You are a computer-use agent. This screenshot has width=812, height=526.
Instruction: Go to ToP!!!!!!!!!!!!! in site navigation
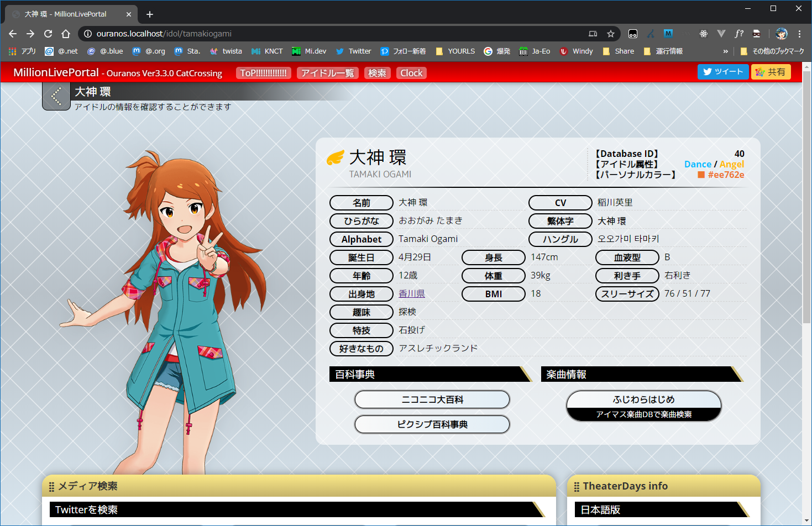pyautogui.click(x=264, y=73)
